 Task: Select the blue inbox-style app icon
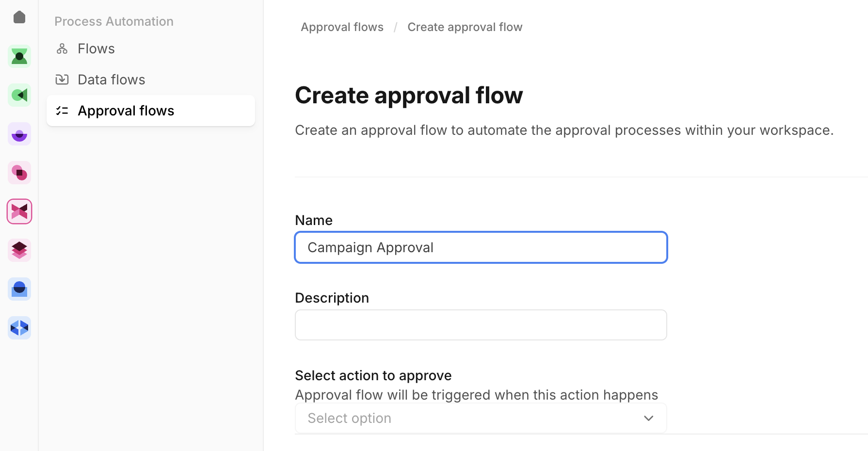pyautogui.click(x=19, y=289)
